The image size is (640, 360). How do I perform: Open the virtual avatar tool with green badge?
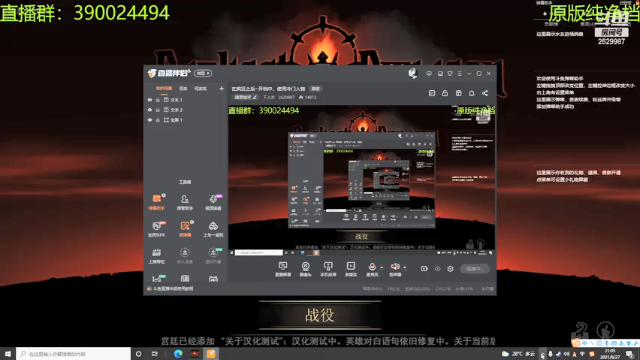[x=213, y=256]
